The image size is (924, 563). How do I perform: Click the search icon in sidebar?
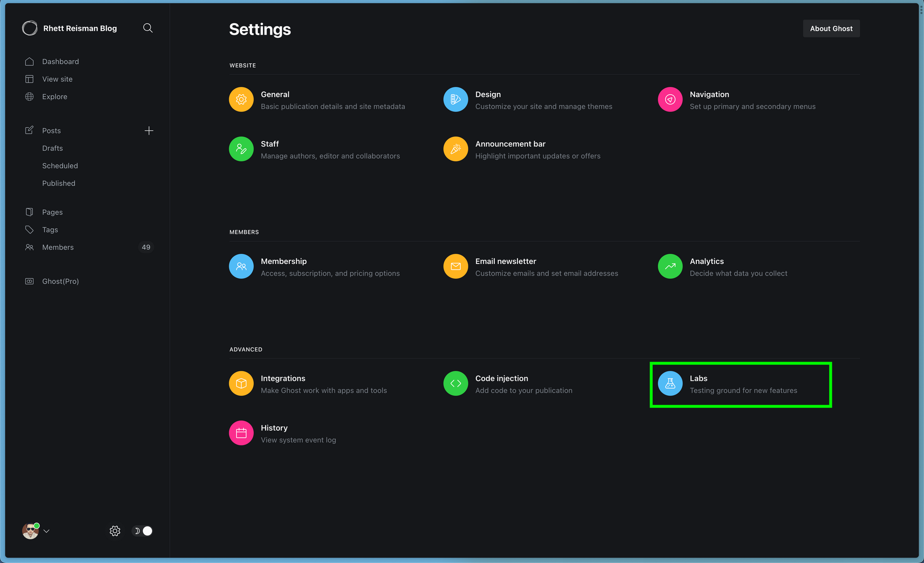coord(148,28)
